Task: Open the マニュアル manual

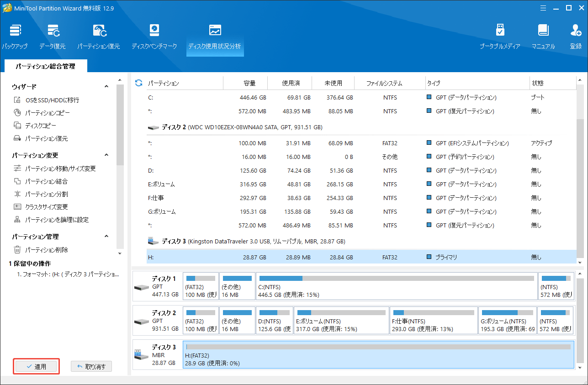Action: [543, 37]
